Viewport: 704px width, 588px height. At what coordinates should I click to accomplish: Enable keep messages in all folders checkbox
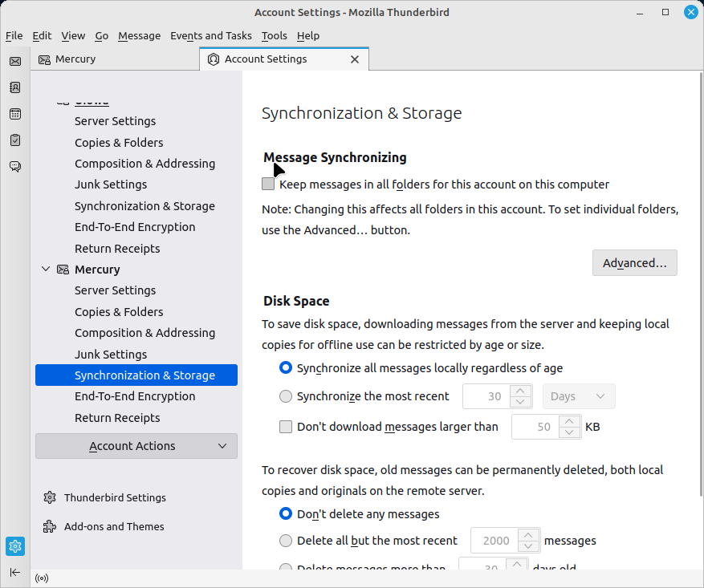268,185
